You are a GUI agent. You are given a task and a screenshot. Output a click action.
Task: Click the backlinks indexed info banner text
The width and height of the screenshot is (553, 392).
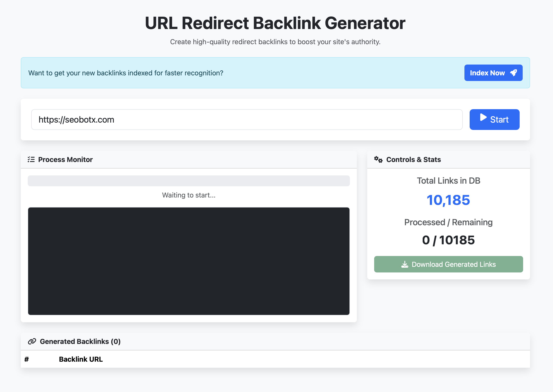coord(126,73)
